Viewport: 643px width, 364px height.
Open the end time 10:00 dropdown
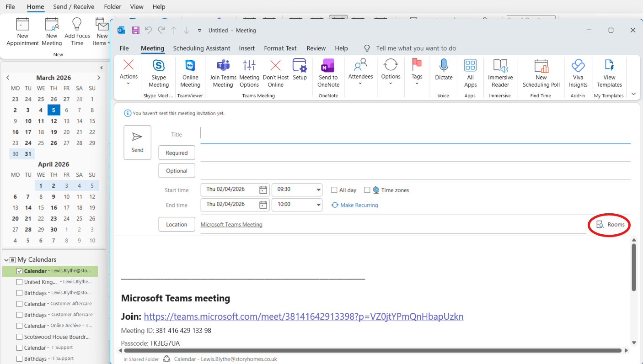point(319,205)
